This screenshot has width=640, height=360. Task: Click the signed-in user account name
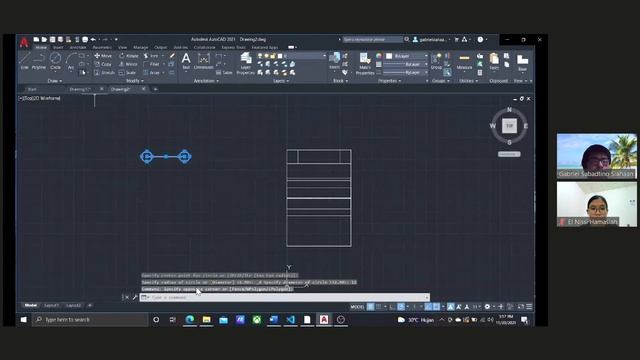433,40
